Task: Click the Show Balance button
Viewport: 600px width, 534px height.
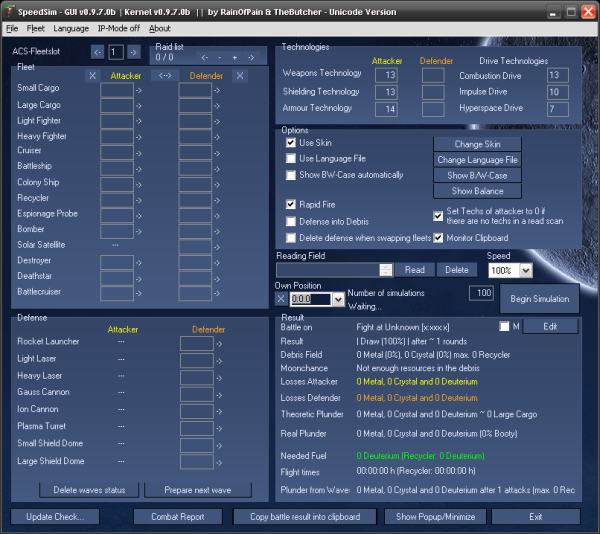Action: [477, 191]
